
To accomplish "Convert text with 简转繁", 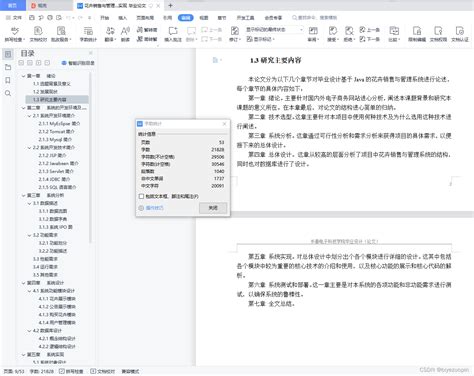I will click(x=147, y=39).
